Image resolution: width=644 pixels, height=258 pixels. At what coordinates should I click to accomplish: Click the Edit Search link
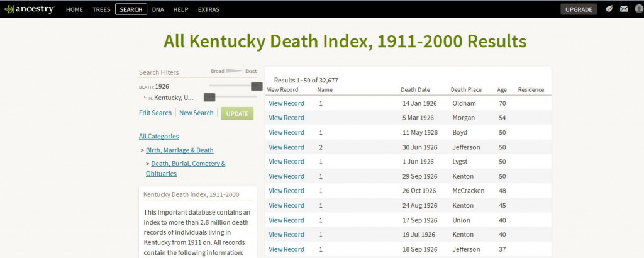click(155, 113)
